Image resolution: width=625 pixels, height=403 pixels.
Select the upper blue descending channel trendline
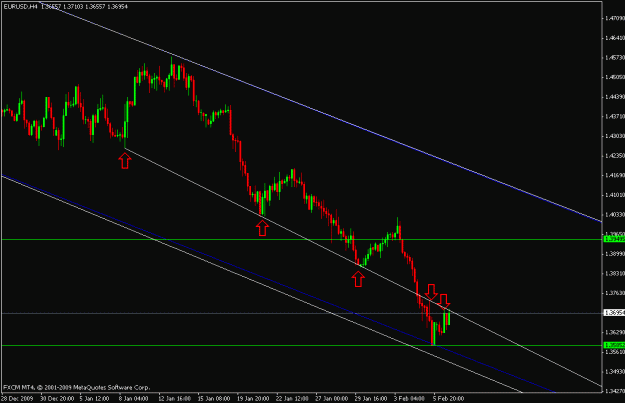319,112
